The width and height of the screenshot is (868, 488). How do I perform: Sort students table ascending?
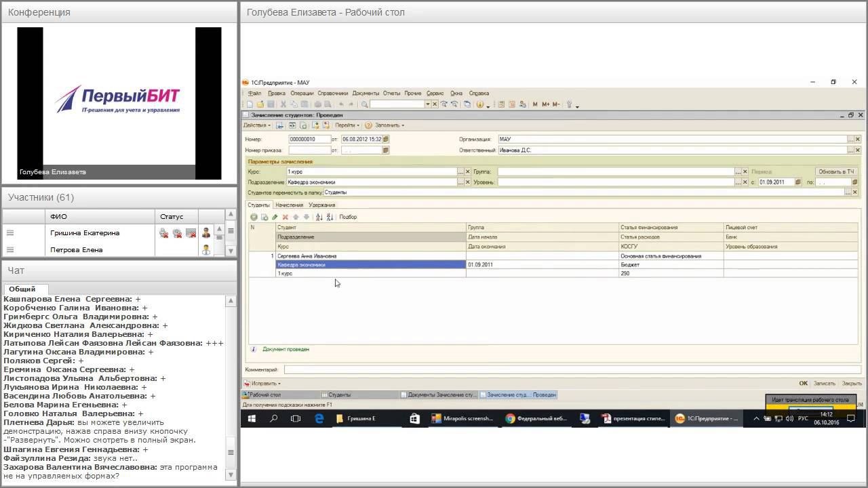[319, 217]
